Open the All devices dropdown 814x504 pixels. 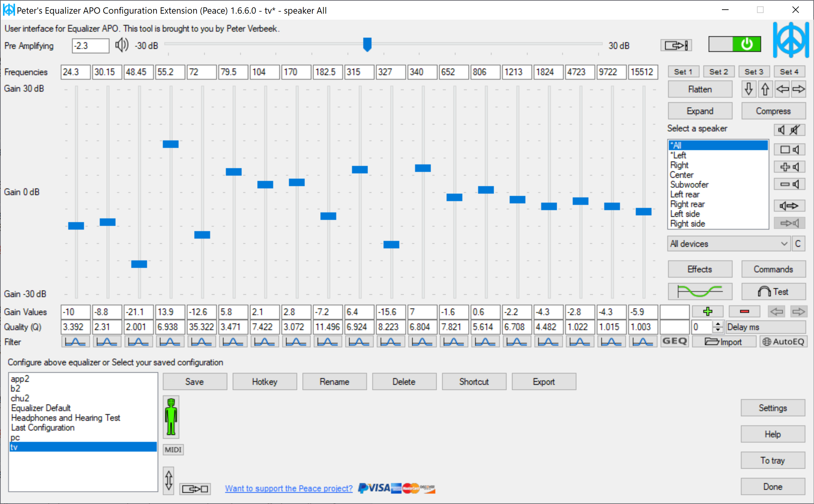click(x=729, y=244)
